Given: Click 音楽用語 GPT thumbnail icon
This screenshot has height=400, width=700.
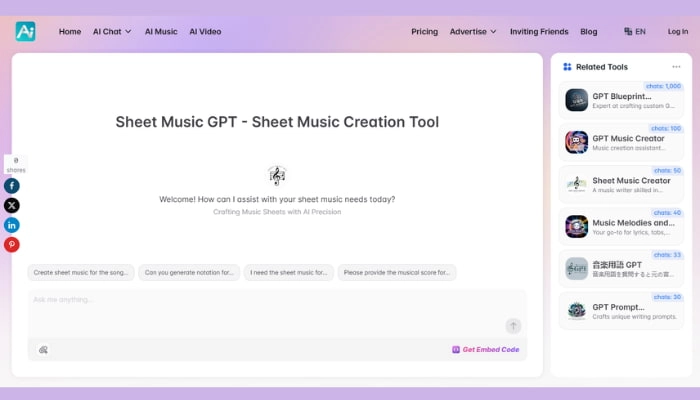Looking at the screenshot, I should [576, 269].
